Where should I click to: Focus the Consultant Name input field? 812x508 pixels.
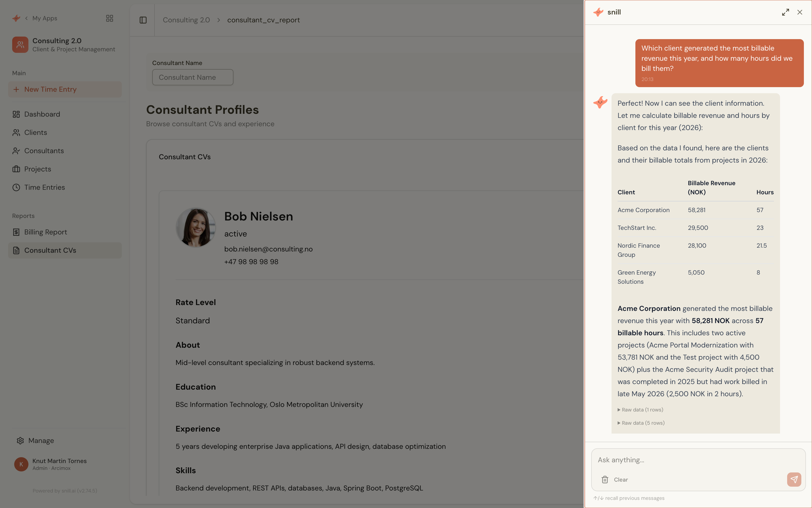[x=193, y=77]
